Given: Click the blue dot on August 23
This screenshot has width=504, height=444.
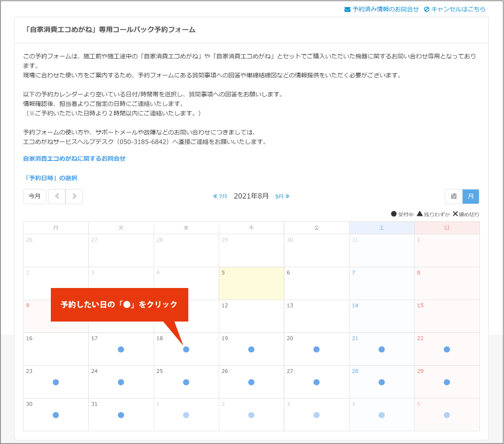Looking at the screenshot, I should click(56, 382).
